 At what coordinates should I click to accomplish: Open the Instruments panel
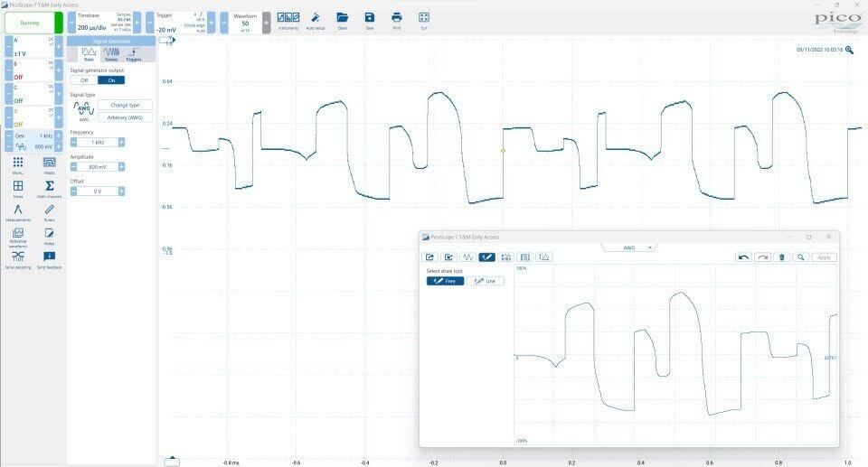288,20
